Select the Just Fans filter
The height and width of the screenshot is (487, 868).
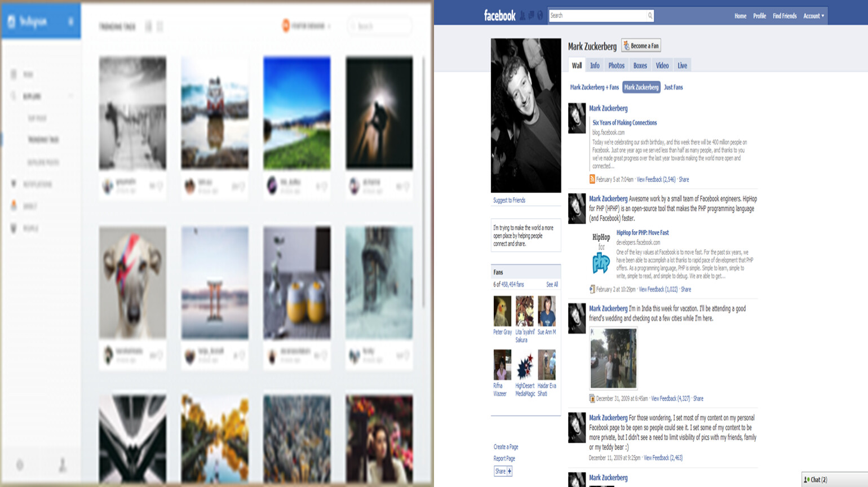click(673, 87)
